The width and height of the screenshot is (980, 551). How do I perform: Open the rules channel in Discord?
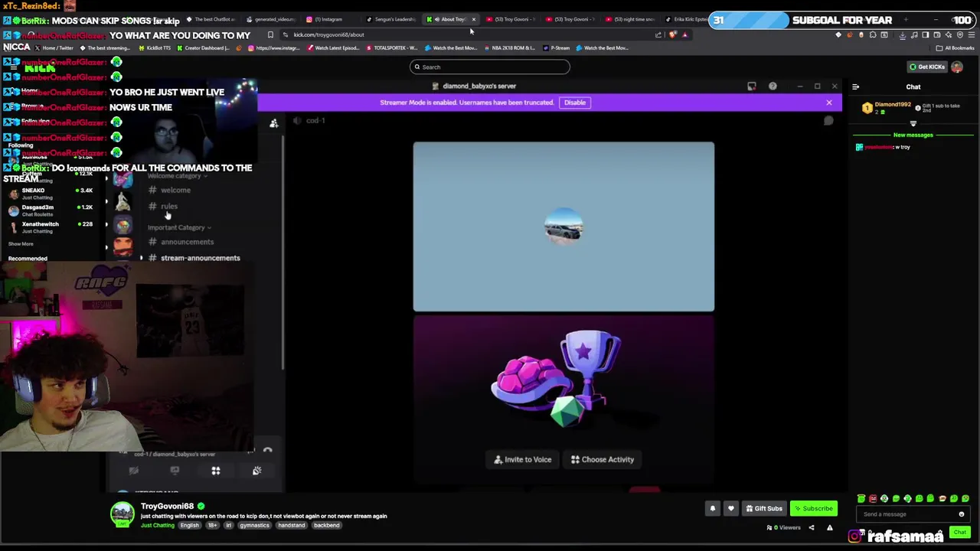169,207
